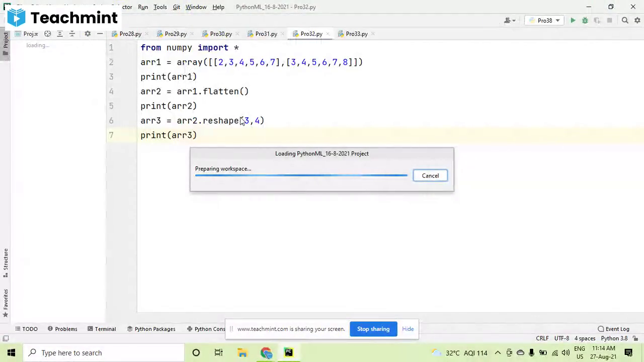This screenshot has width=644, height=362.
Task: Open UTF-8 encoding selector
Action: click(561, 338)
